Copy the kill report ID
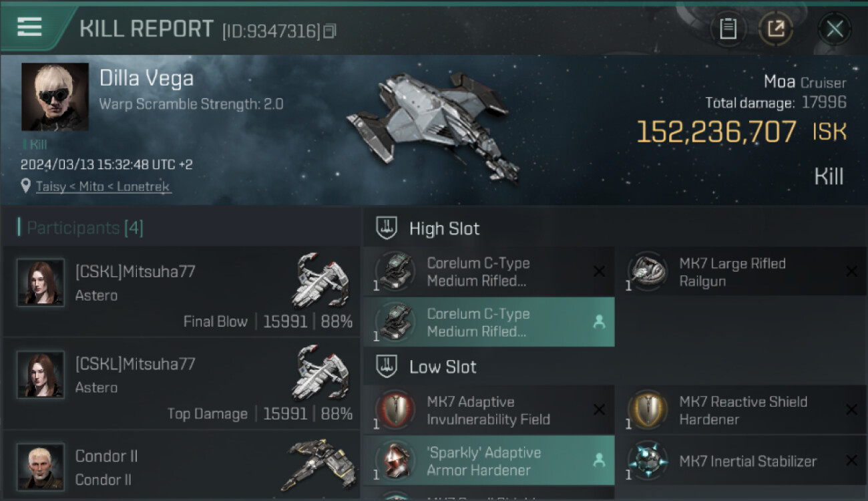868x501 pixels. coord(330,31)
